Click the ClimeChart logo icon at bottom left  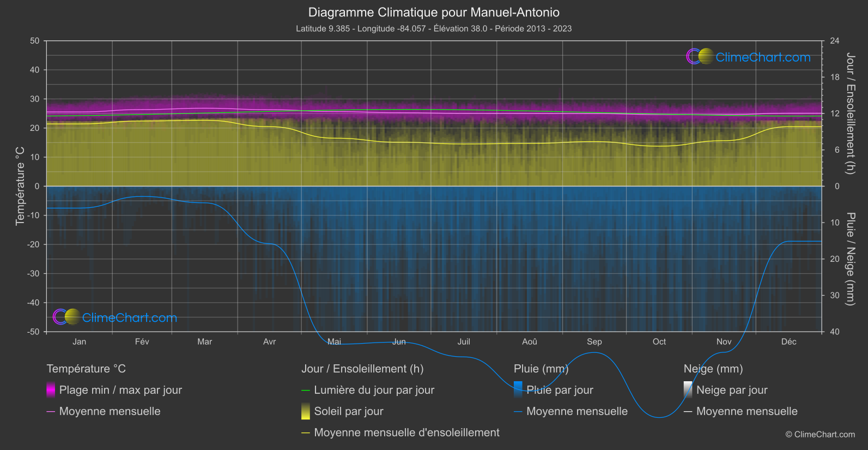(x=66, y=317)
